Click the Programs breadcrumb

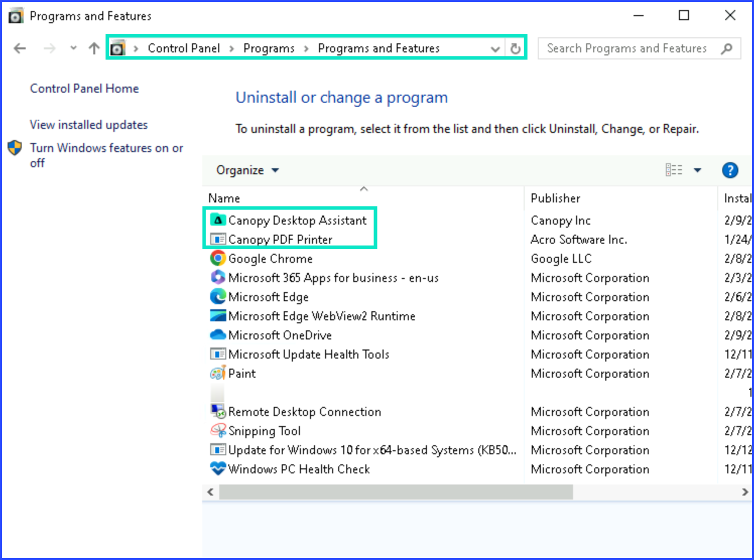(x=269, y=48)
